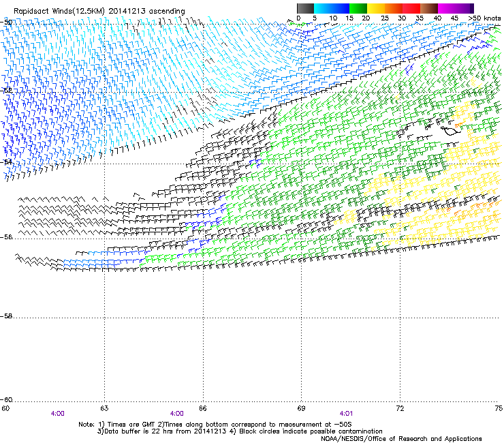504x443 pixels.
Task: Click the black island outline among the wind barbs
Action: 451,131
